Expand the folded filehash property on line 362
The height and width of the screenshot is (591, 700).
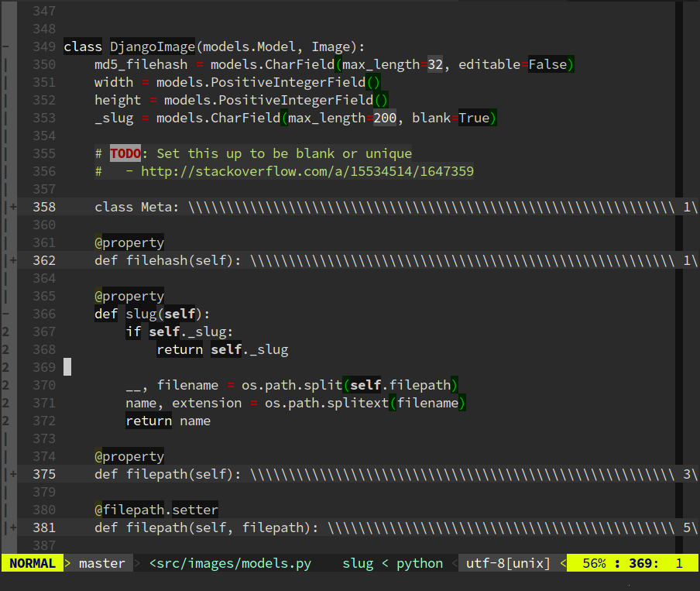click(x=12, y=260)
